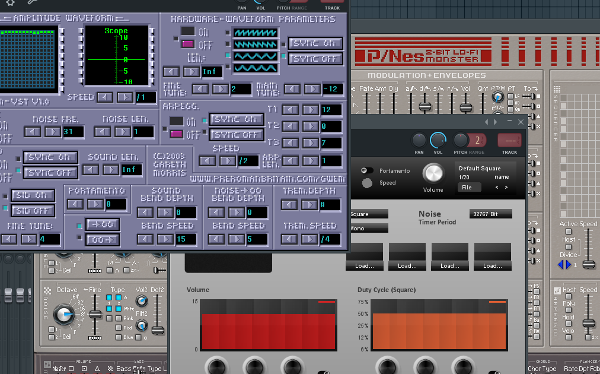The height and width of the screenshot is (374, 600).
Task: Select the bottom hardware waveform shape
Action: tap(256, 68)
